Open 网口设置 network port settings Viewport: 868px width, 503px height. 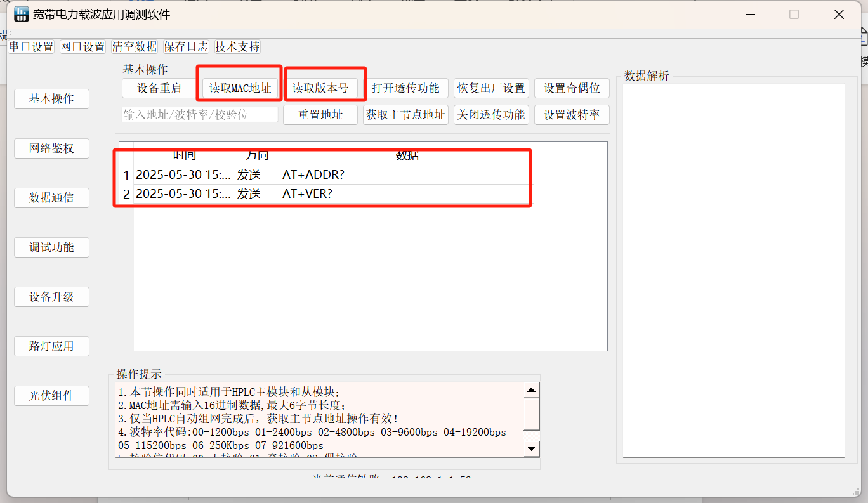[82, 46]
